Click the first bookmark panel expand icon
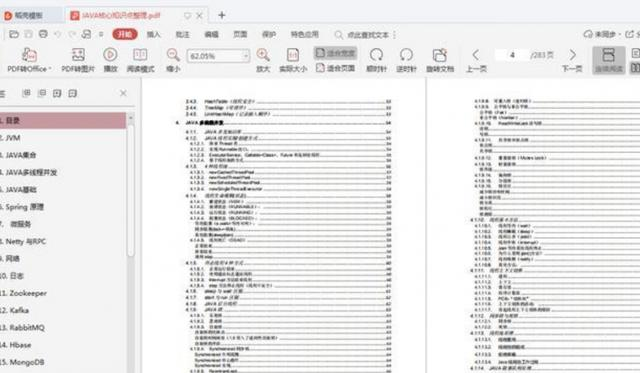The width and height of the screenshot is (640, 373). click(27, 93)
